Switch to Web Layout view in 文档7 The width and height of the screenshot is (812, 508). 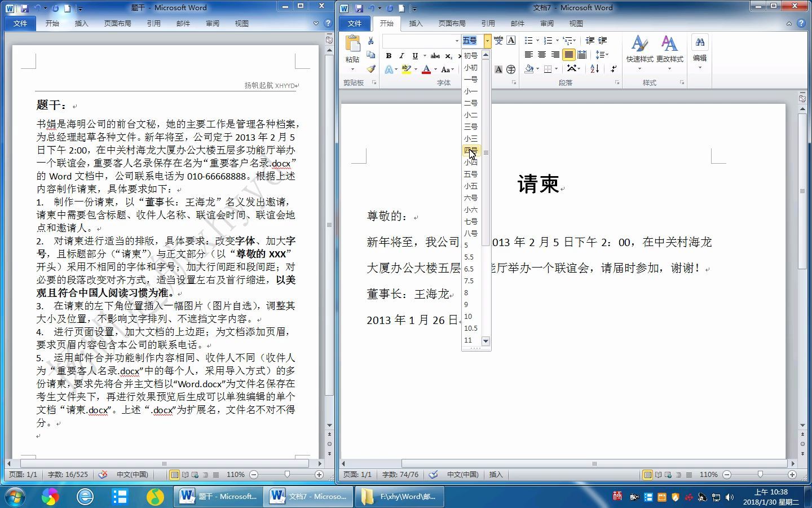click(668, 475)
